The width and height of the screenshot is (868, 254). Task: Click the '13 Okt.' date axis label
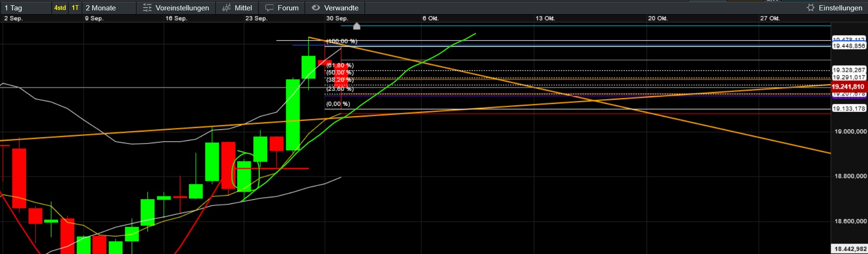pyautogui.click(x=545, y=18)
